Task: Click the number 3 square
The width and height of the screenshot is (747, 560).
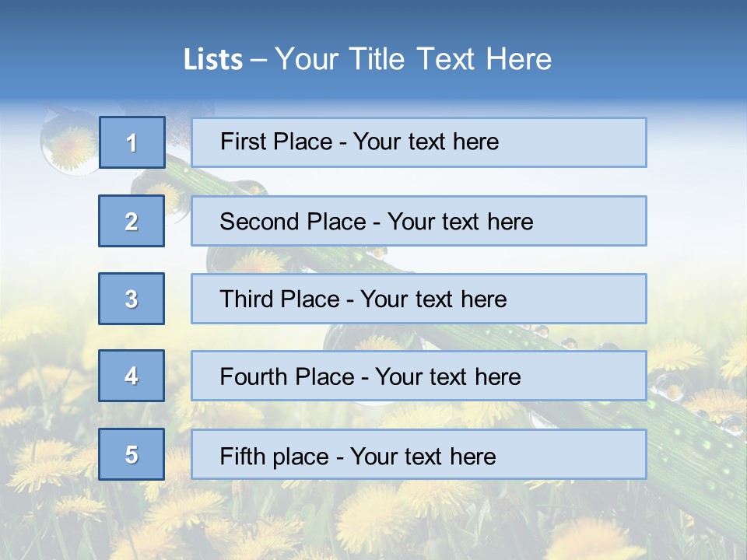Action: pyautogui.click(x=132, y=299)
